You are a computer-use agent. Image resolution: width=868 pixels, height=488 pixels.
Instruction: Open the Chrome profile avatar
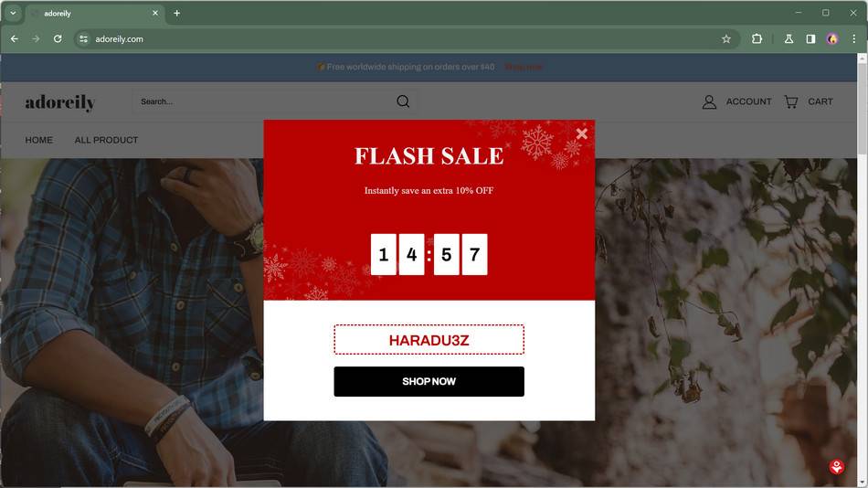(x=832, y=38)
